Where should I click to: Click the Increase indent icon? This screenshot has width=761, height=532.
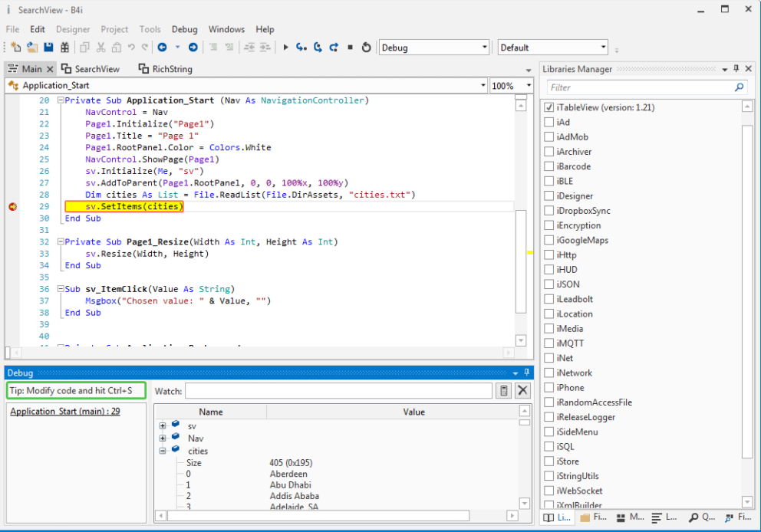[x=265, y=47]
